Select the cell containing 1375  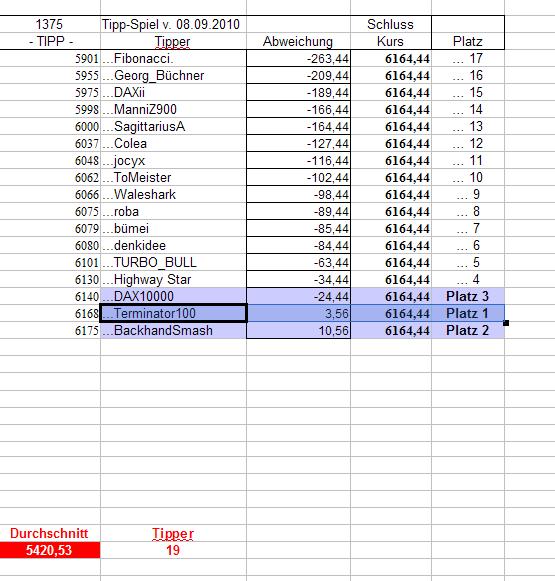point(50,24)
